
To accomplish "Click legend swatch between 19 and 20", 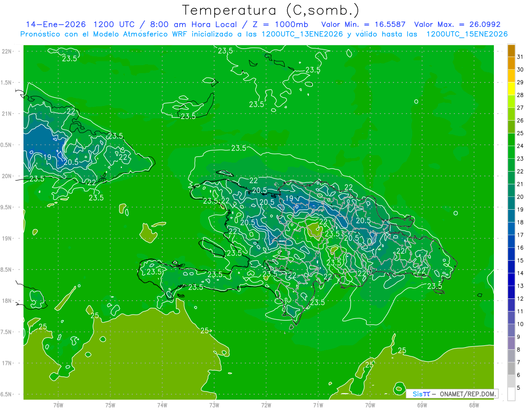I will pos(511,203).
